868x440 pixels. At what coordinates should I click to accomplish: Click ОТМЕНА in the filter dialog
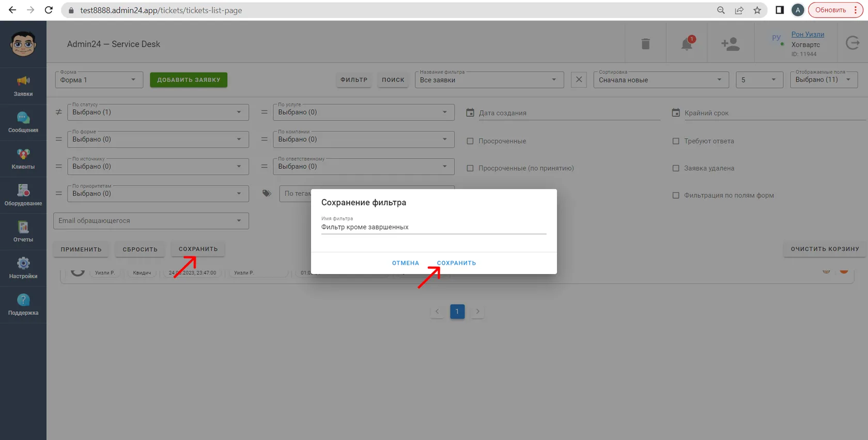click(x=406, y=263)
